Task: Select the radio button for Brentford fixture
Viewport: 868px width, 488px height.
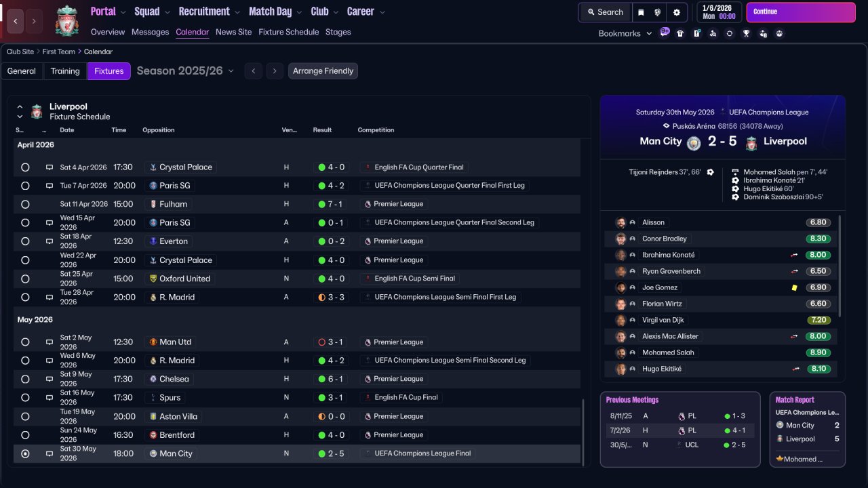Action: (25, 435)
